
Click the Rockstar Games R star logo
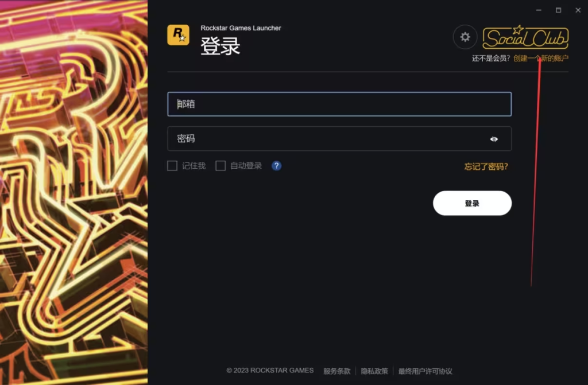click(x=178, y=35)
